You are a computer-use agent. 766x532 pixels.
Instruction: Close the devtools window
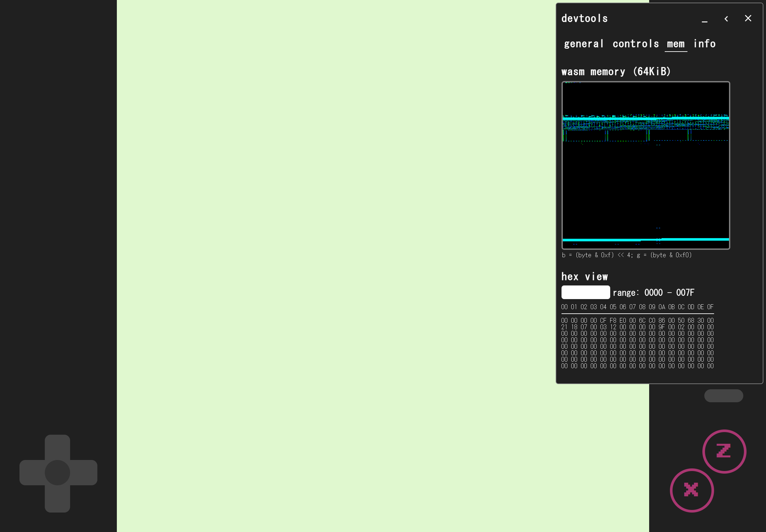(x=748, y=18)
